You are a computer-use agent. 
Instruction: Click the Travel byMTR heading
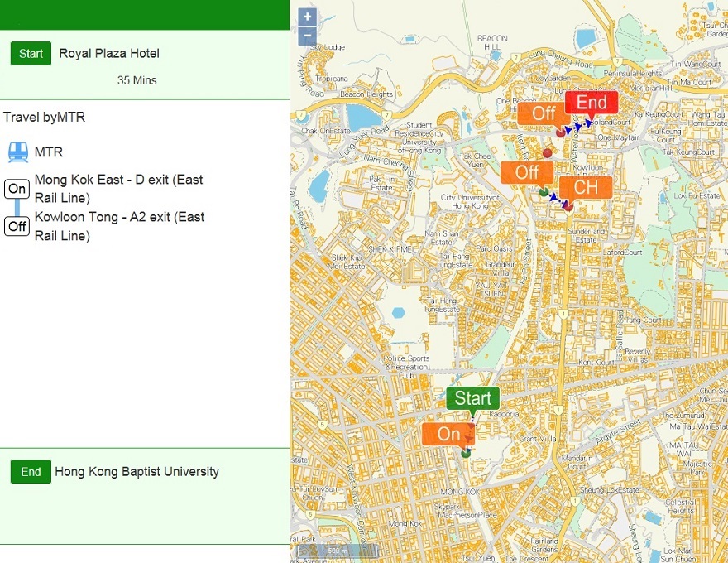tap(44, 117)
